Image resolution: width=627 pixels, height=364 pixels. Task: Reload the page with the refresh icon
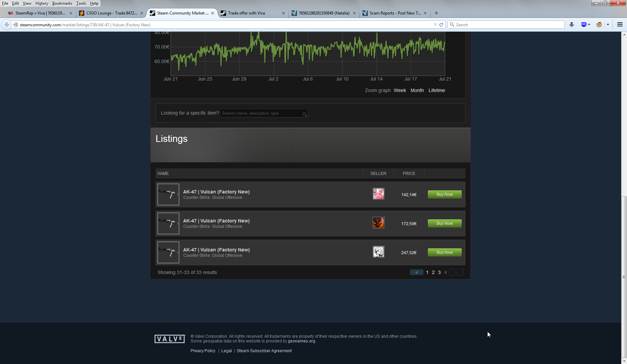click(x=441, y=25)
